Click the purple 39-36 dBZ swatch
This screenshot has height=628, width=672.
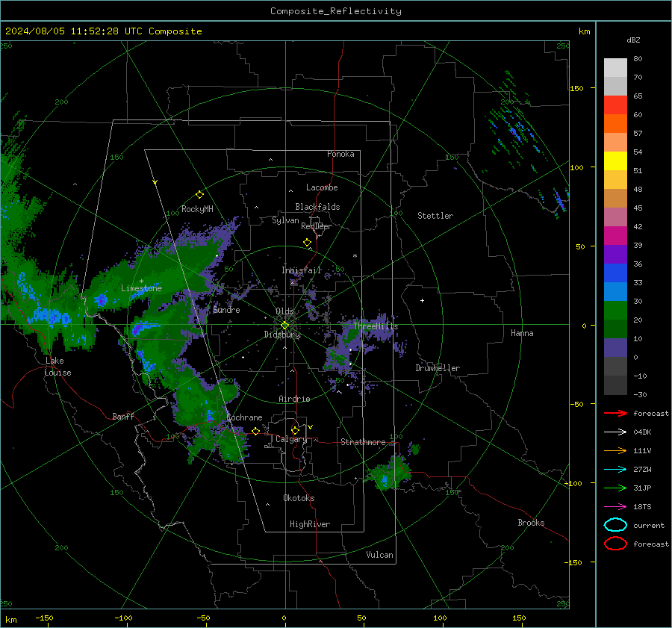(x=615, y=255)
